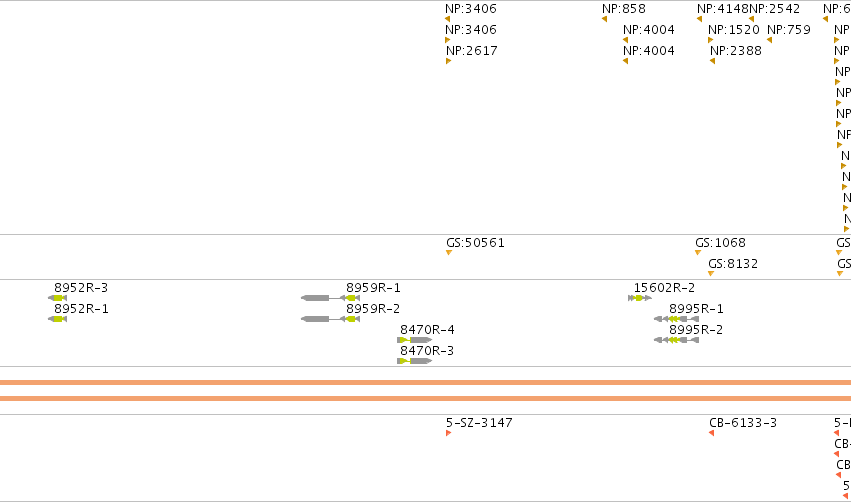Image resolution: width=851 pixels, height=502 pixels.
Task: Select the 8995R-1 gene model glyph
Action: point(676,319)
